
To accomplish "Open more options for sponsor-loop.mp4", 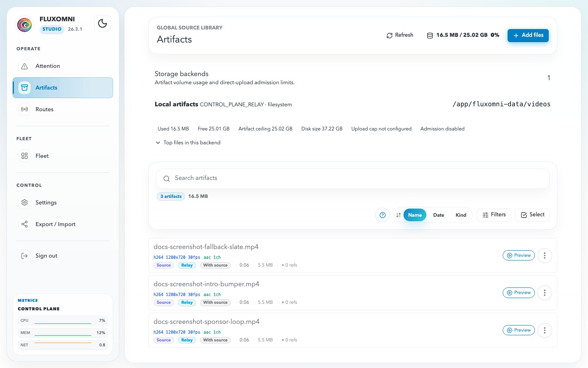I will click(x=545, y=330).
